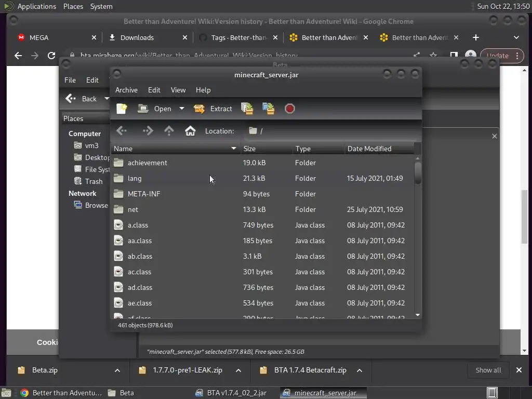Expand the Open recent archives dropdown arrow
The image size is (532, 399).
point(182,109)
